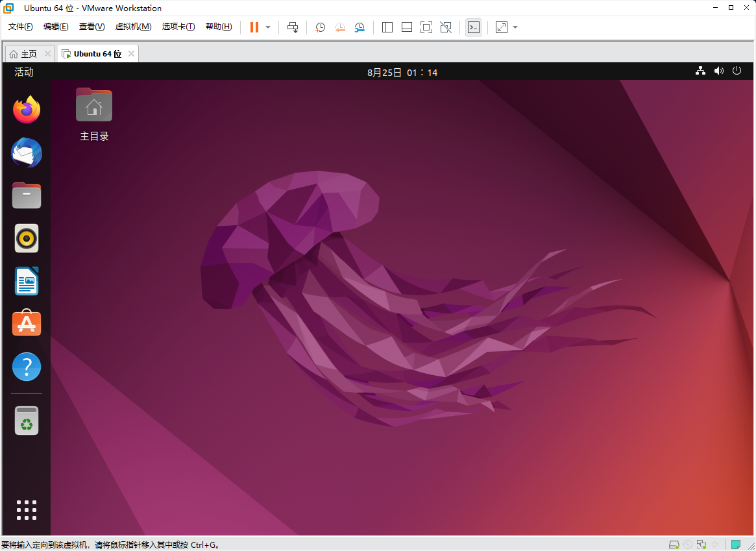Viewport: 756px width, 551px height.
Task: Close the 主页 tab
Action: (47, 53)
